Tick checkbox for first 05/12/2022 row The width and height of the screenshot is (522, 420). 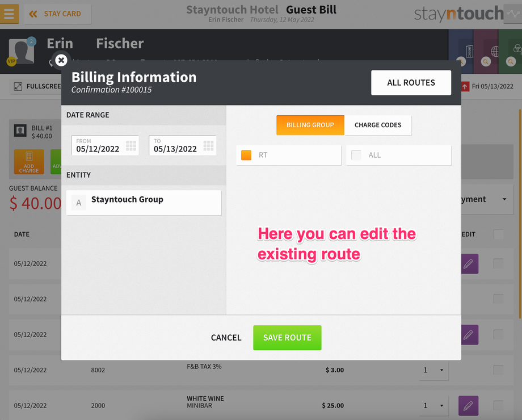pos(498,263)
